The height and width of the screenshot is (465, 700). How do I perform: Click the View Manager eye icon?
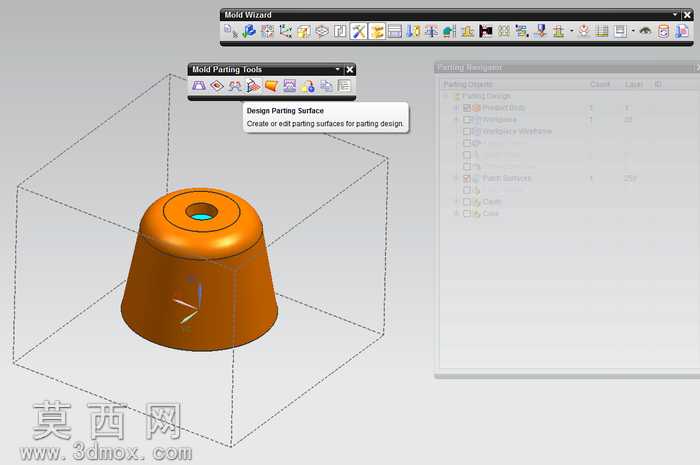click(x=645, y=31)
